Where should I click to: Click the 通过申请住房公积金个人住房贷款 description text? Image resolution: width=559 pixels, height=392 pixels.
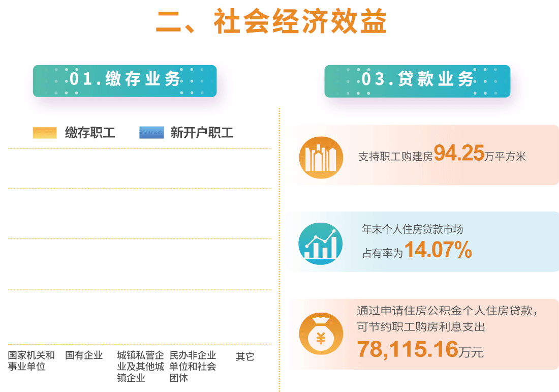pos(447,310)
